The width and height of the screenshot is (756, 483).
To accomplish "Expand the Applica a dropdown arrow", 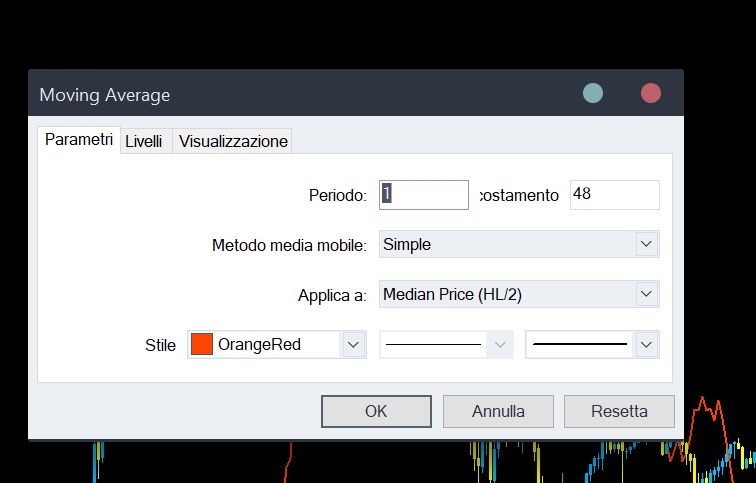I will click(x=647, y=294).
